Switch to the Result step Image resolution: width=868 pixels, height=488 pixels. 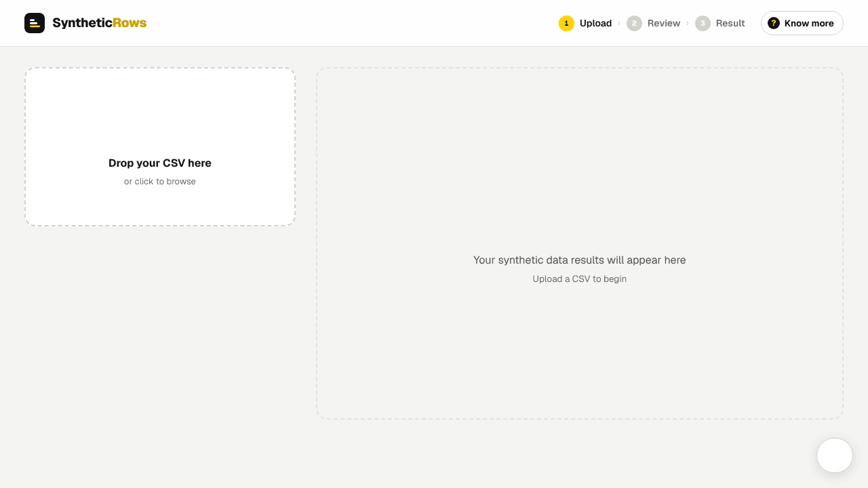coord(730,23)
